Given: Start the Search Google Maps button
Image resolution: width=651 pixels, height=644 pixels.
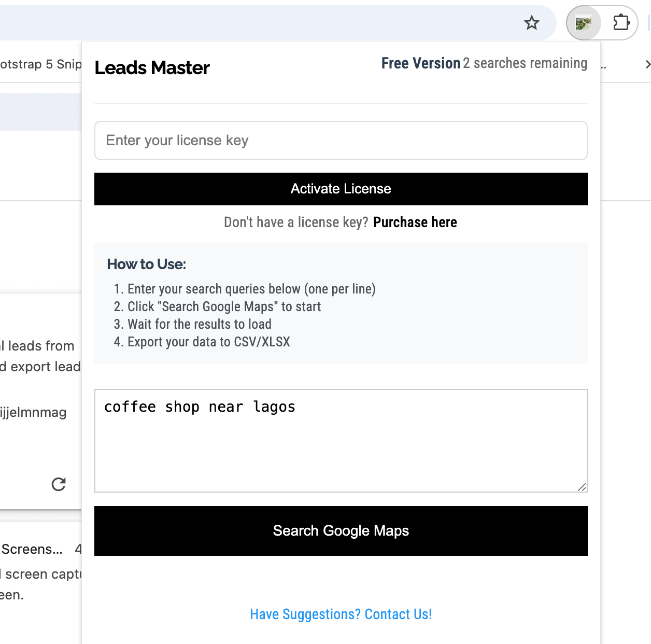Looking at the screenshot, I should pyautogui.click(x=341, y=531).
